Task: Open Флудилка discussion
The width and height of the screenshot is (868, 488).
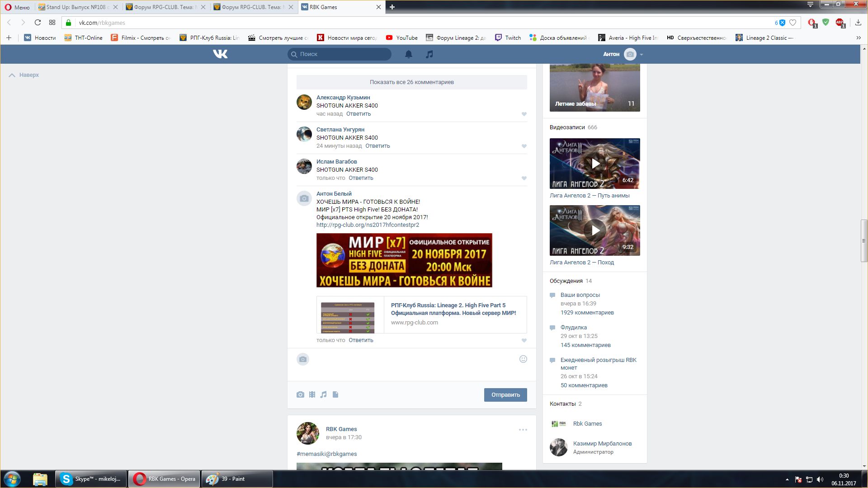Action: [574, 328]
